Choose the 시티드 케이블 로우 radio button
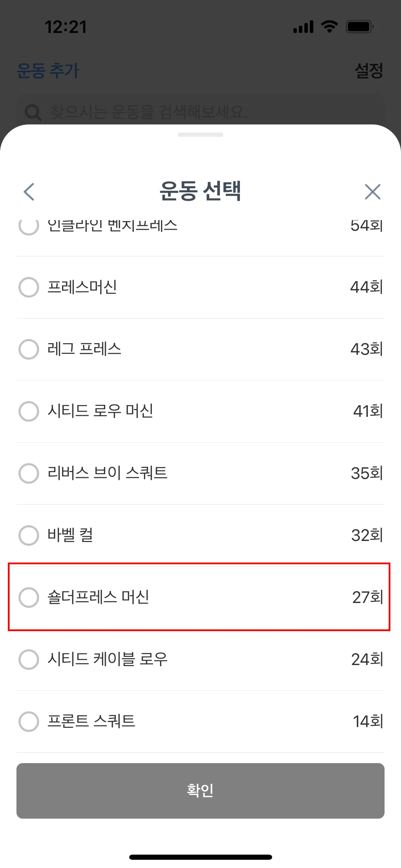The height and width of the screenshot is (868, 401). point(29,660)
